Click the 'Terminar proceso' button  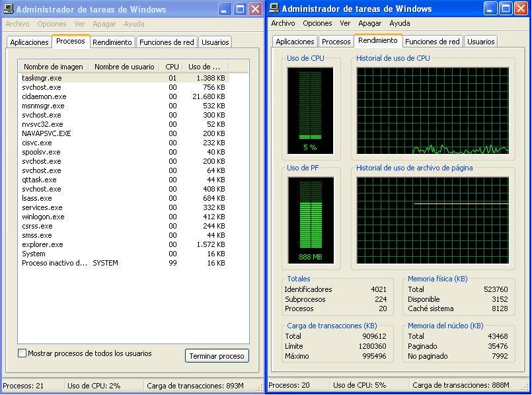[217, 356]
